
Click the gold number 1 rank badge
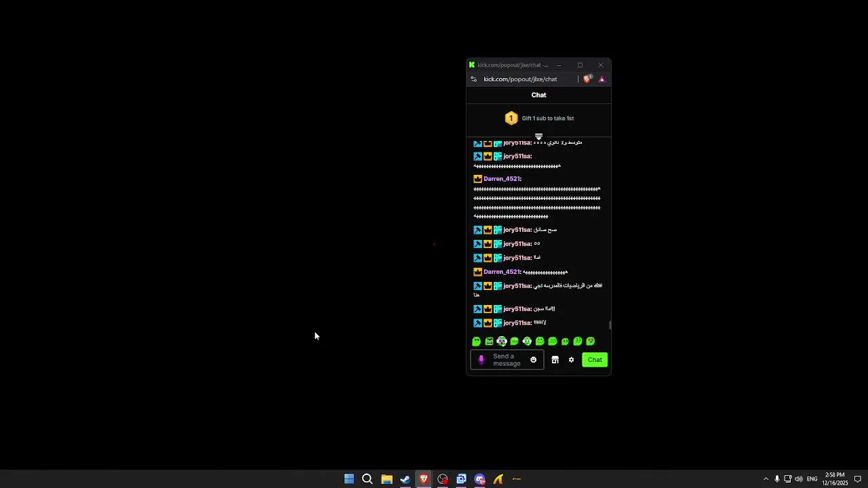tap(511, 119)
